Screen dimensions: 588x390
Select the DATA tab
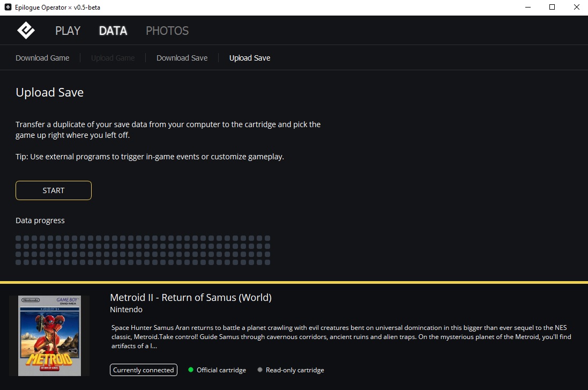tap(113, 31)
